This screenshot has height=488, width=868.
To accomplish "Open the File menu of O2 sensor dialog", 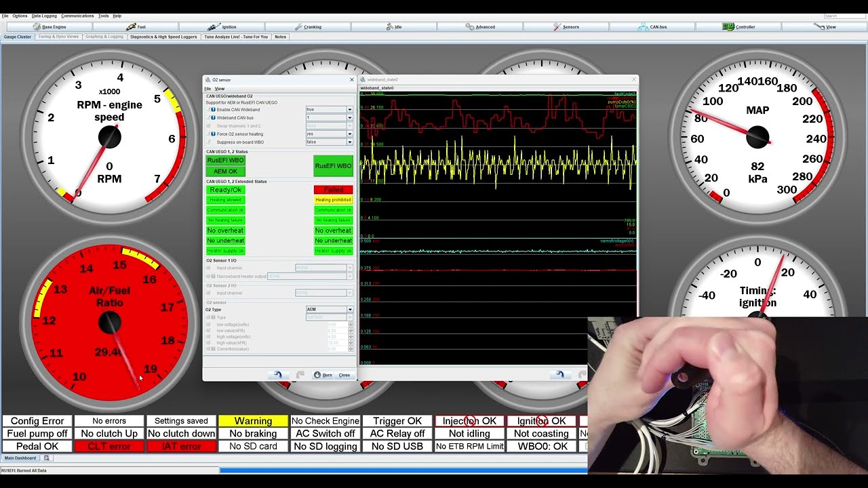I will 208,89.
